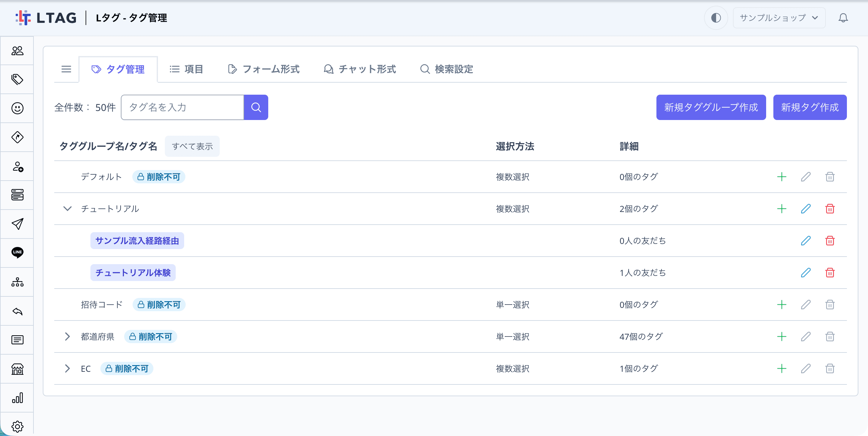Screen dimensions: 868x436
Task: Open the tags sidebar icon
Action: pyautogui.click(x=17, y=80)
